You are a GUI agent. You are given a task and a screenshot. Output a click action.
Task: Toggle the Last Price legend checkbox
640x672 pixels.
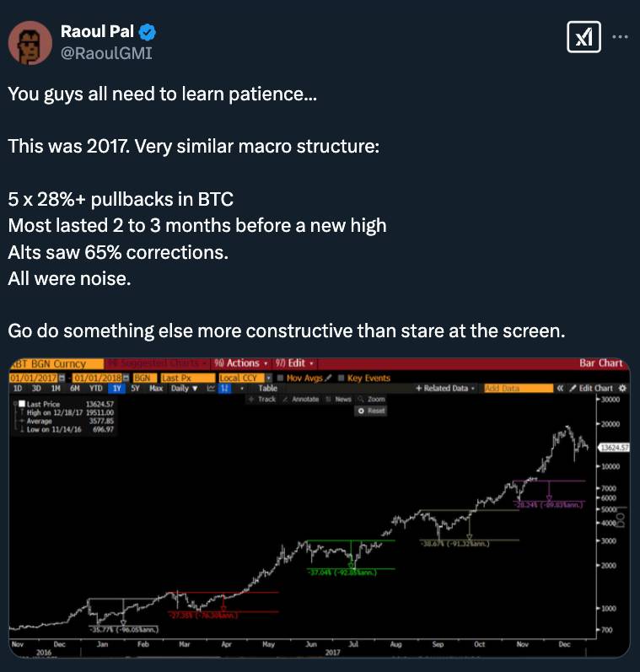click(x=22, y=404)
